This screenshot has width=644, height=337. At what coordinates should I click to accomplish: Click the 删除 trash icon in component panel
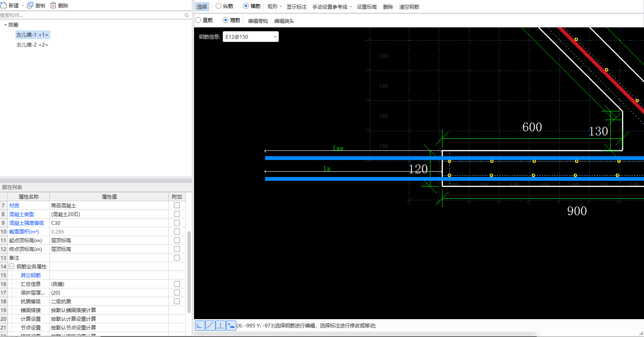coord(53,5)
